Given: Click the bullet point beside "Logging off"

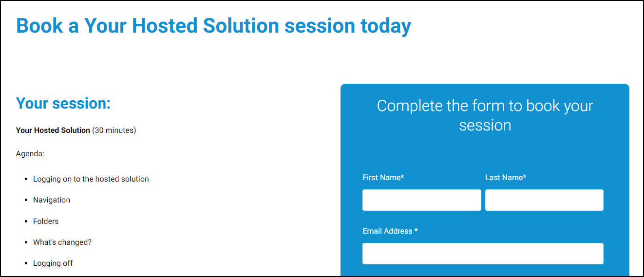Looking at the screenshot, I should (26, 264).
